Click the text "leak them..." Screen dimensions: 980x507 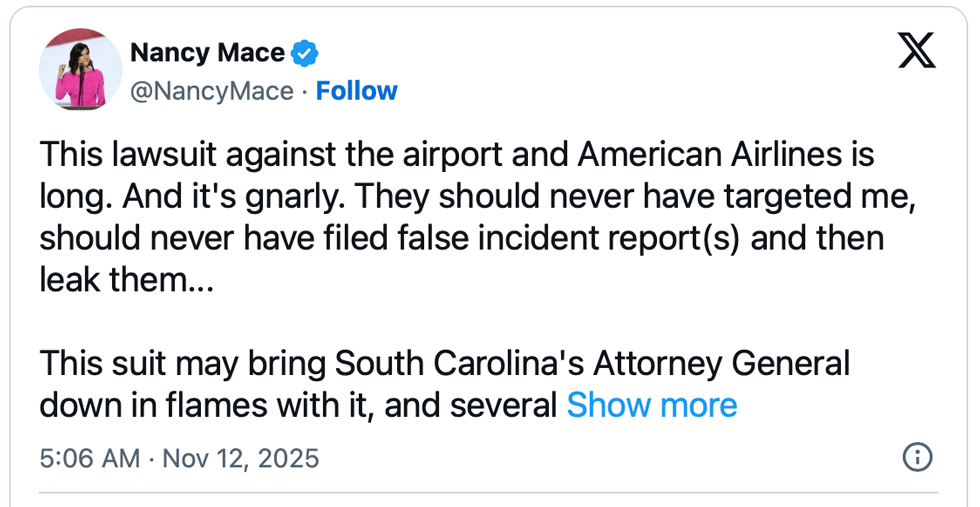pyautogui.click(x=127, y=280)
